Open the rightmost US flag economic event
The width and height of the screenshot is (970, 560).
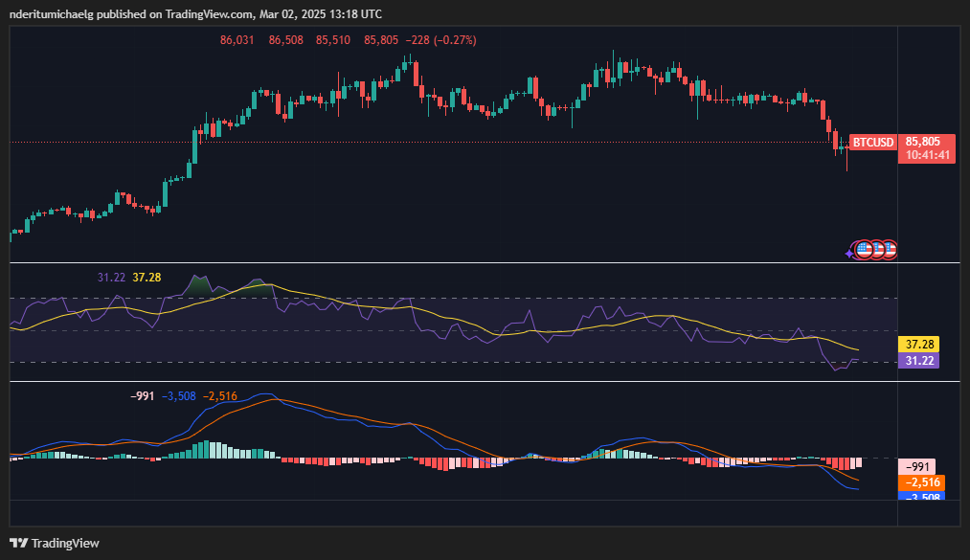[x=888, y=249]
